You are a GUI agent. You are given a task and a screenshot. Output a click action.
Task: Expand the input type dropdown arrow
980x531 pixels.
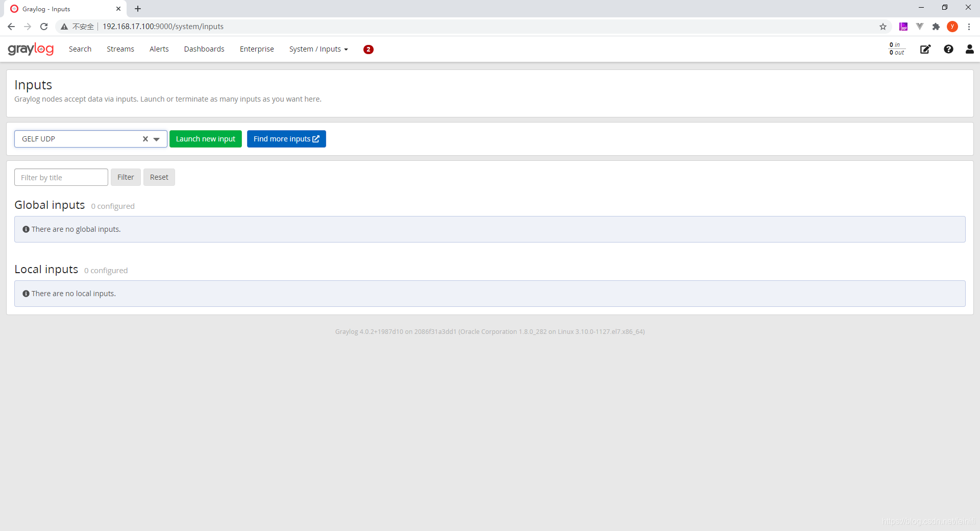pyautogui.click(x=157, y=139)
